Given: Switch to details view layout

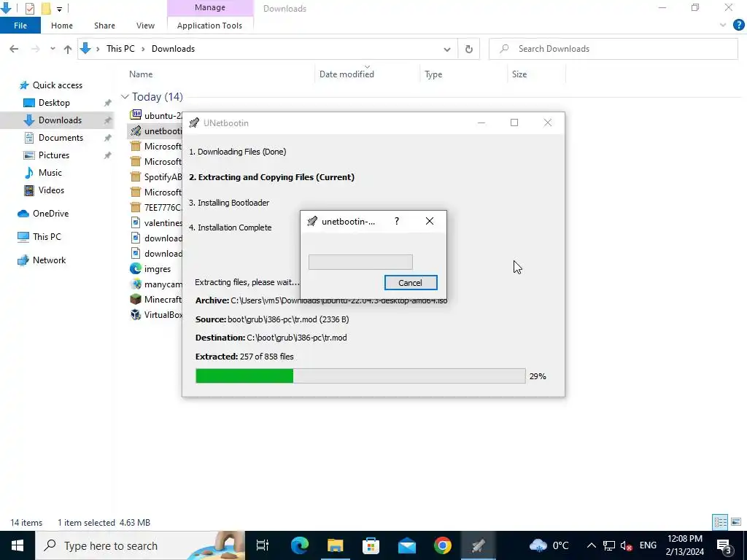Looking at the screenshot, I should coord(720,522).
